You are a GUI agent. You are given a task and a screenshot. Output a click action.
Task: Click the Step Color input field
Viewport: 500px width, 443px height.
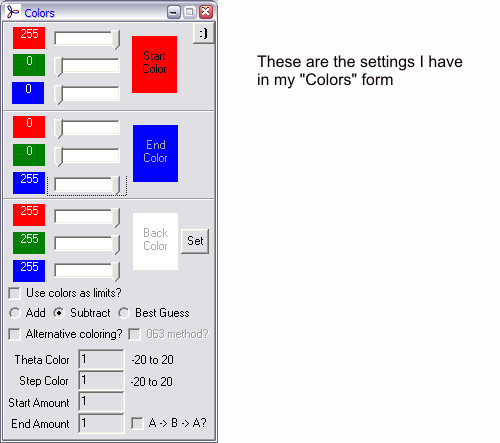click(101, 380)
